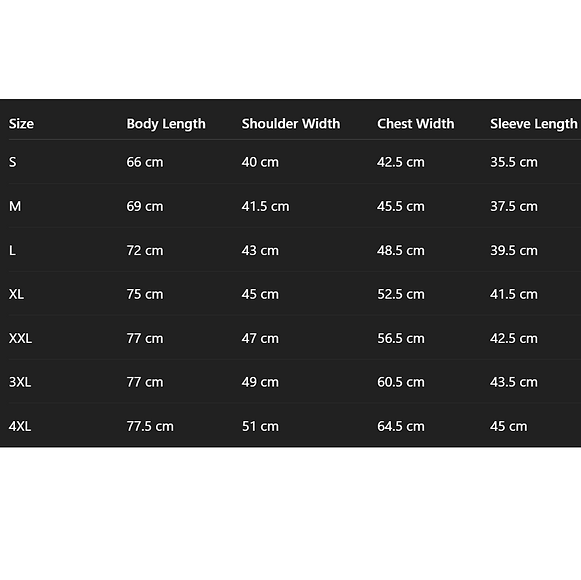Select the 41.5 cm sleeve length cell

tap(514, 294)
